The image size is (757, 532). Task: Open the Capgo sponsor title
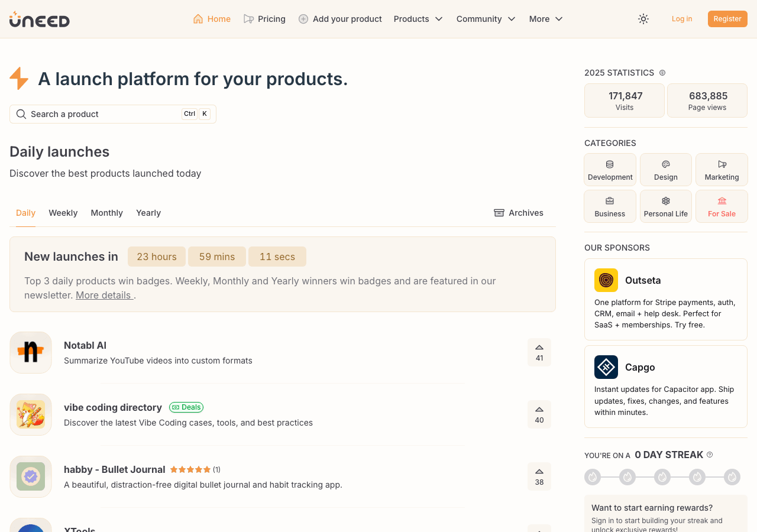pyautogui.click(x=640, y=367)
